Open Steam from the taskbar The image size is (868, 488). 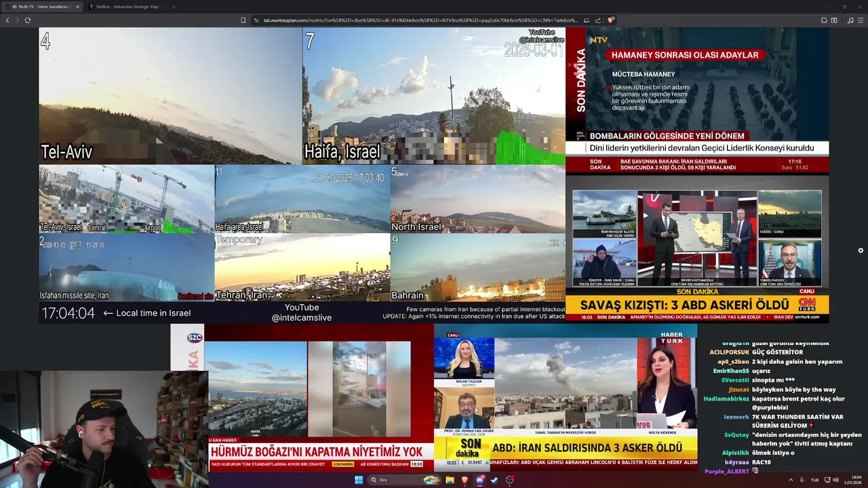click(x=494, y=480)
